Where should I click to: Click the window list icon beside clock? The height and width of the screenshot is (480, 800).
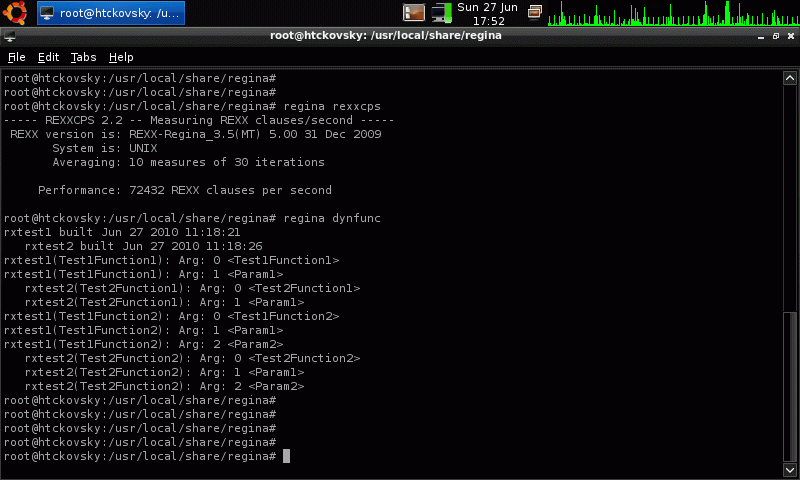(535, 13)
